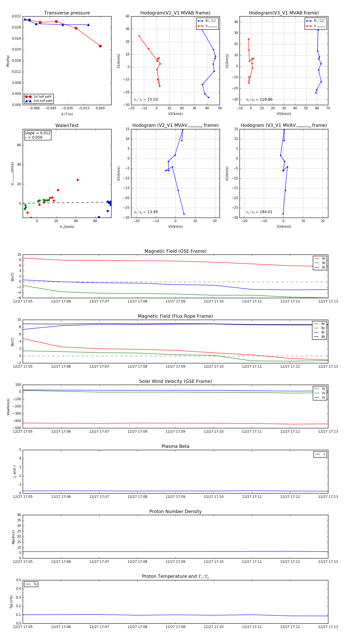Click V_remaining legend entry in V2_V1 MVAB hodogram

(207, 26)
